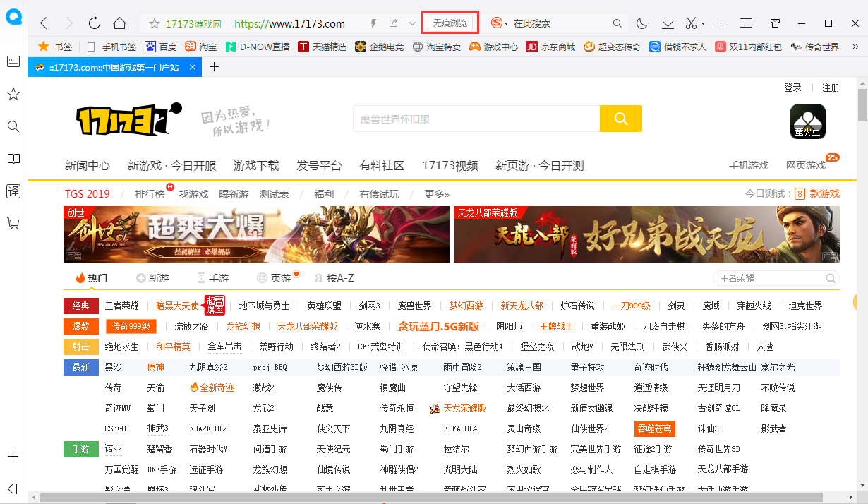This screenshot has height=504, width=868.
Task: Expand the bookmarks bar overflow chevron
Action: coord(855,48)
